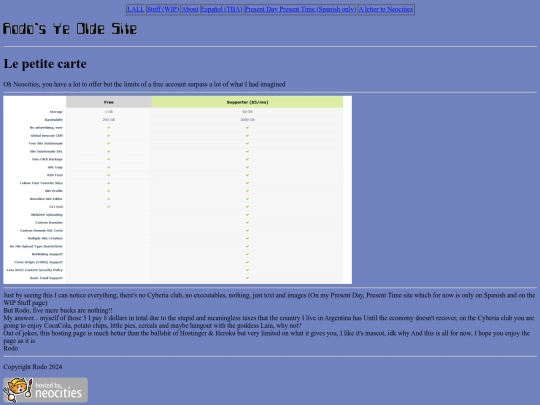540x405 pixels.
Task: Click Supporter checkmark for Hotlinking Support row
Action: pos(247,254)
